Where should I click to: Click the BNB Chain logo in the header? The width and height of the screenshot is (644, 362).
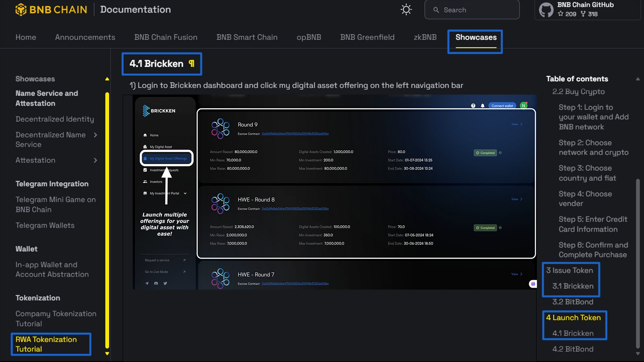click(x=51, y=10)
